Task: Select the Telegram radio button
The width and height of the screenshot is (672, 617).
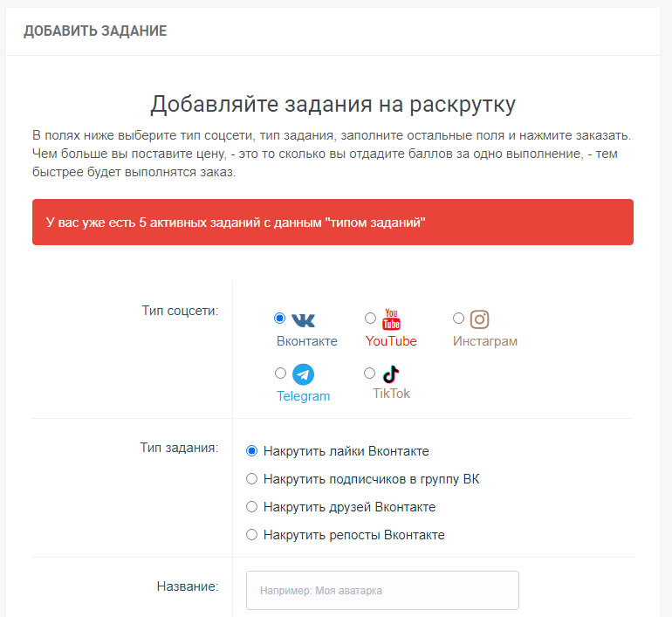Action: [x=280, y=374]
